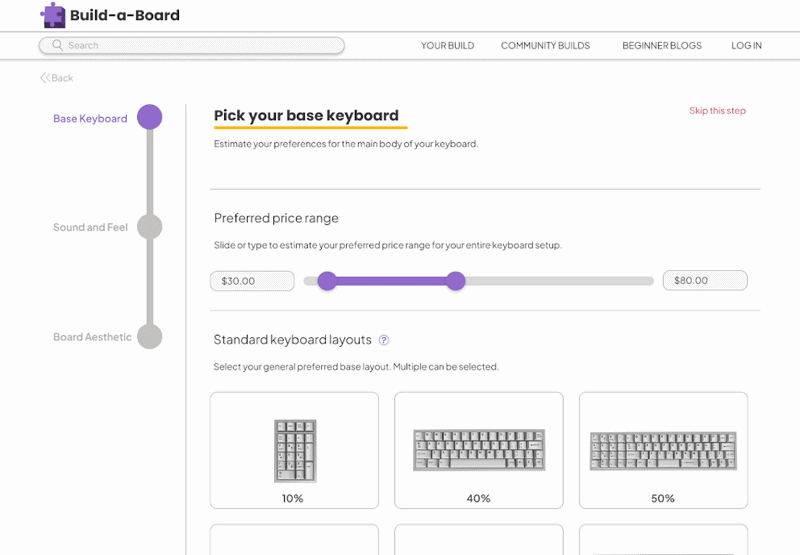Open the keyboard layouts help icon
Image resolution: width=800 pixels, height=555 pixels.
384,340
